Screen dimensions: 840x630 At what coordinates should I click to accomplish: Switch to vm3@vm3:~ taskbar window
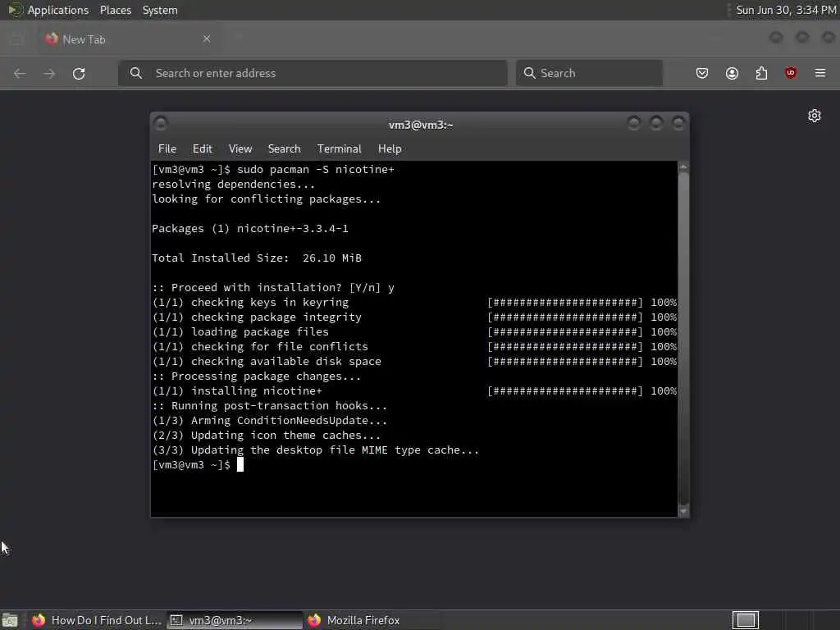coord(235,620)
